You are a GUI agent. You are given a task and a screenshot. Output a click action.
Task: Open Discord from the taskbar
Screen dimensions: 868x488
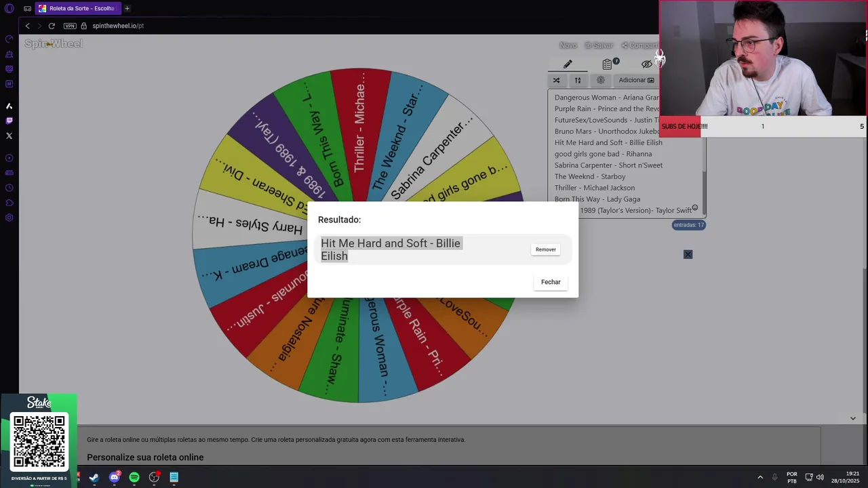[x=114, y=477]
